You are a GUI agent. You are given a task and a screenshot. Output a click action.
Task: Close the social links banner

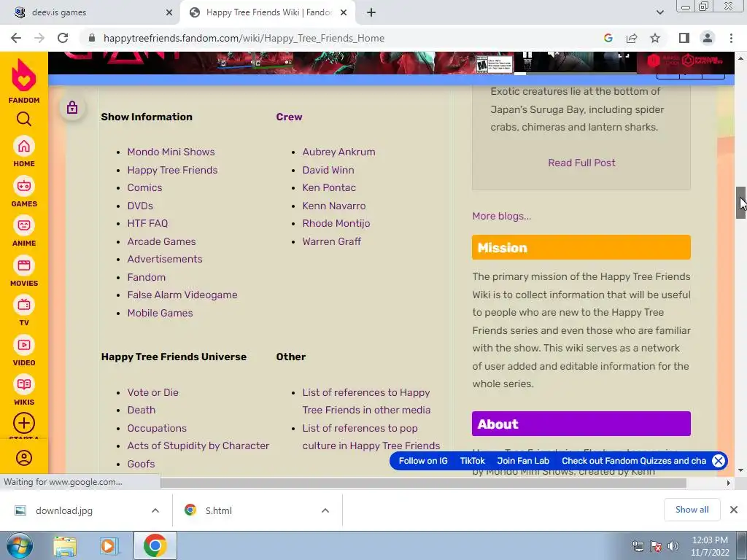click(x=719, y=461)
